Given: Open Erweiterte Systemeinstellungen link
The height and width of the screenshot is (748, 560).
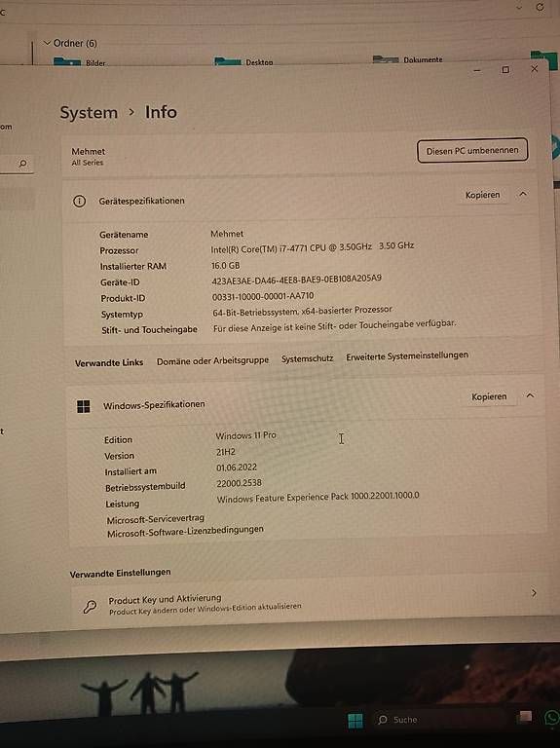Looking at the screenshot, I should tap(407, 355).
